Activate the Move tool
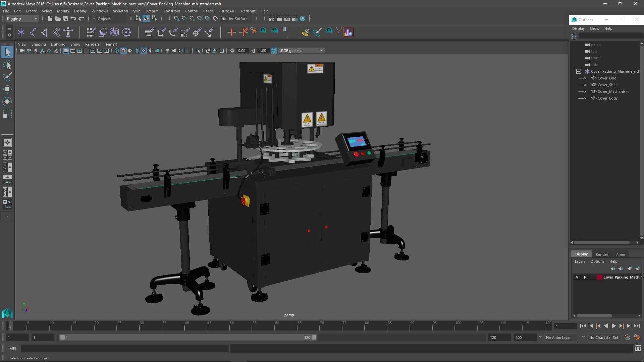Viewport: 644px width, 362px height. point(7,89)
